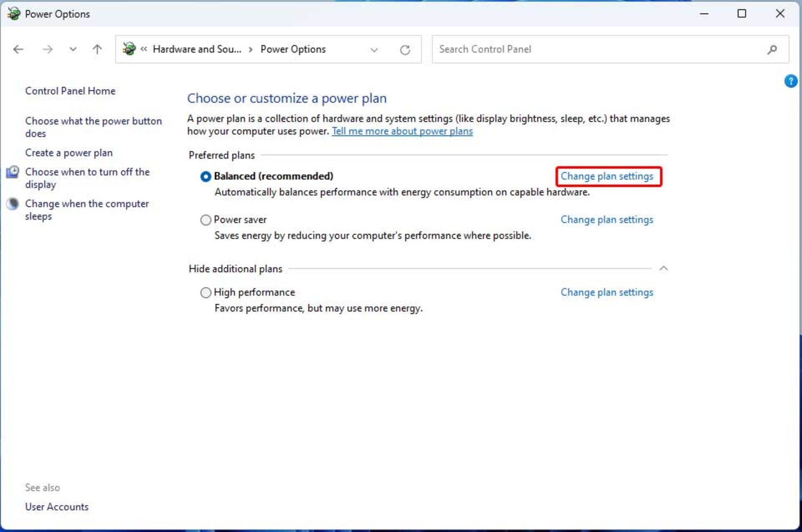
Task: Click the search magnifier icon
Action: 772,50
